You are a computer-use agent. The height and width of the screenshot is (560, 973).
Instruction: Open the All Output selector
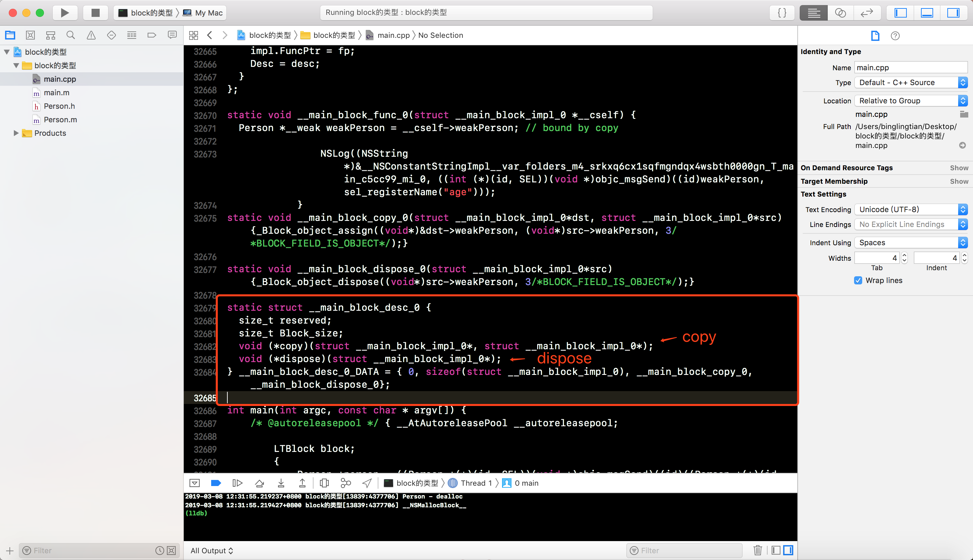(x=211, y=551)
